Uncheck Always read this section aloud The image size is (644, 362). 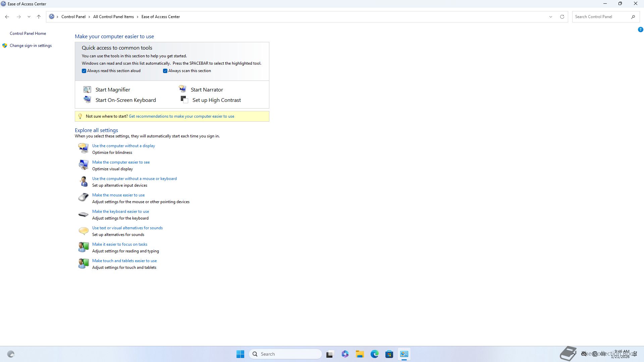pos(84,71)
